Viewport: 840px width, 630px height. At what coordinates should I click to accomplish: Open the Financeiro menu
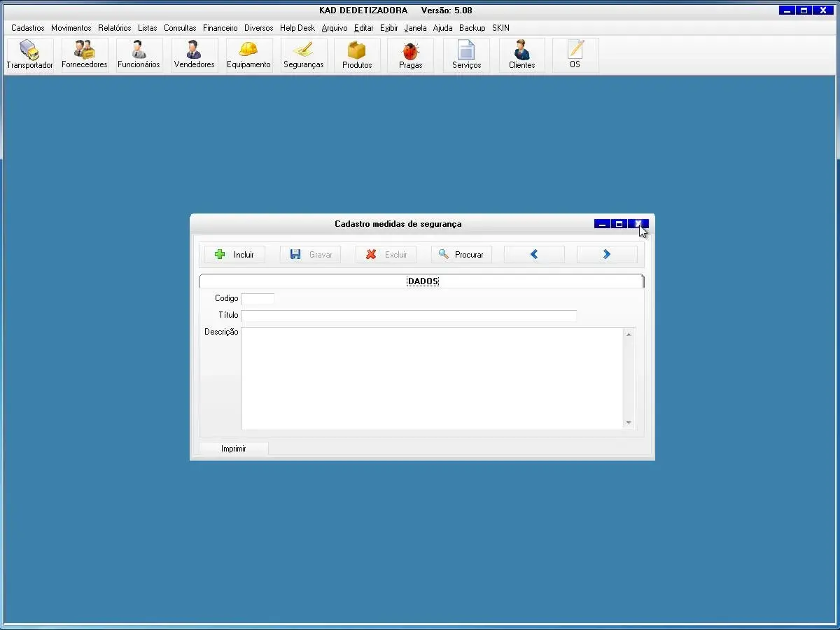coord(220,28)
